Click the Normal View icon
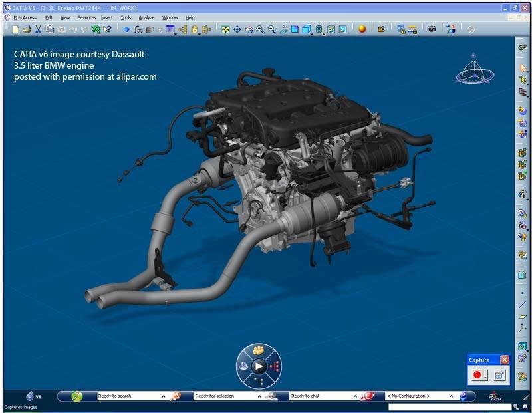Image resolution: width=532 pixels, height=413 pixels. coord(283,29)
